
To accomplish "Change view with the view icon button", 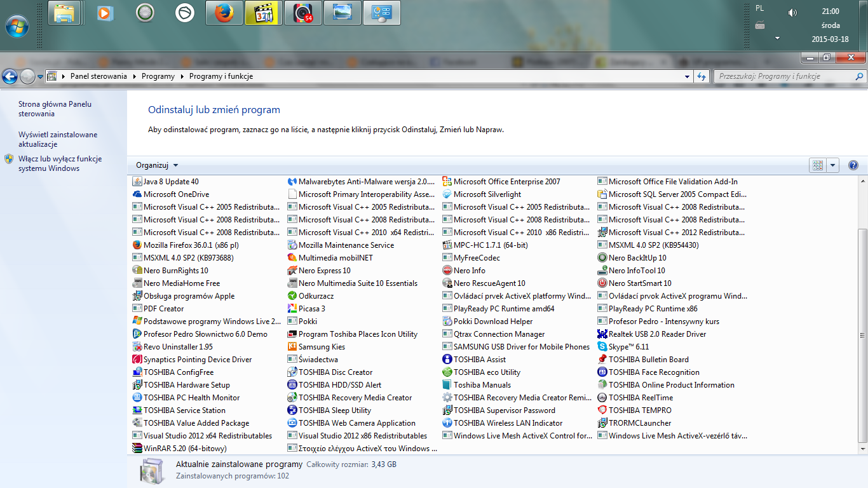I will [x=818, y=165].
